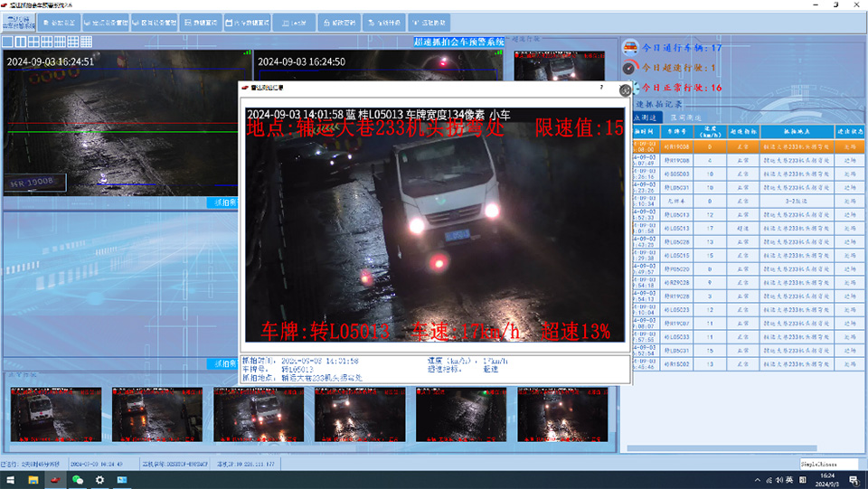Click the help question mark in popup
Image resolution: width=868 pixels, height=489 pixels.
point(602,88)
